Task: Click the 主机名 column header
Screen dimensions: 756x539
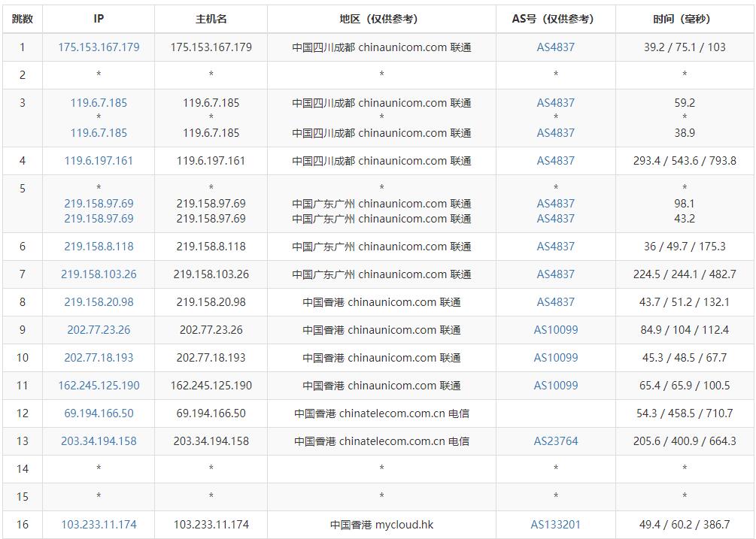Action: pyautogui.click(x=211, y=19)
